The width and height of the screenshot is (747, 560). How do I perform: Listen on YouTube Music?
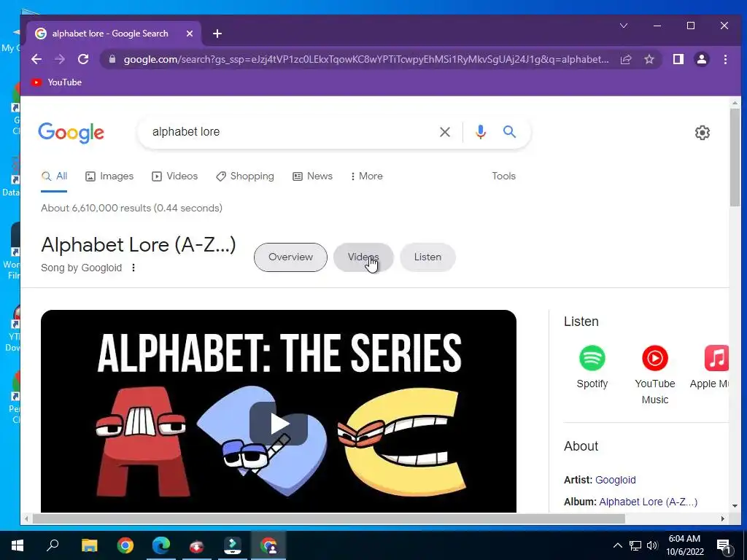pos(655,376)
